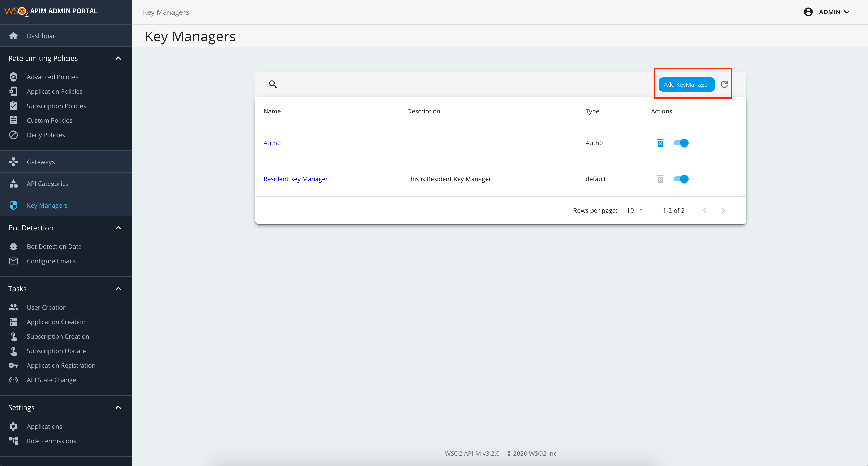Click the '1-2 of 2' pagination text
This screenshot has width=868, height=466.
(674, 211)
